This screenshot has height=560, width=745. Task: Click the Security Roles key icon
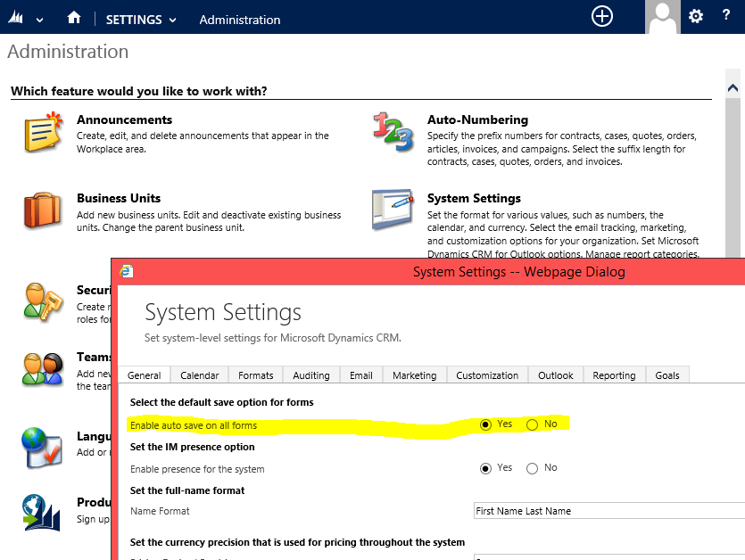point(43,301)
